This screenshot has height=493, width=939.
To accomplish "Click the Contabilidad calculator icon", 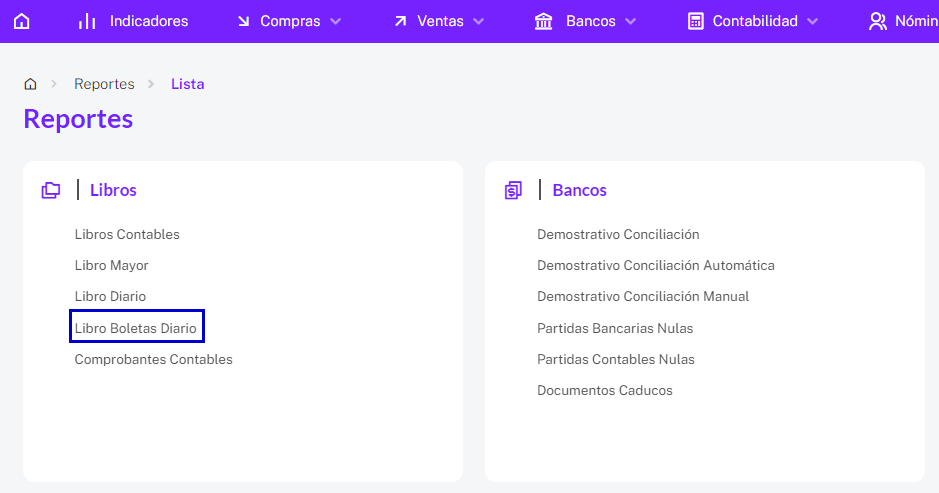I will (695, 21).
